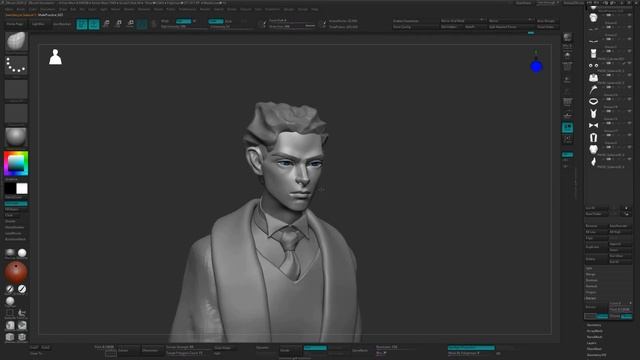Toggle the Dynamic brush size button

pos(310,26)
